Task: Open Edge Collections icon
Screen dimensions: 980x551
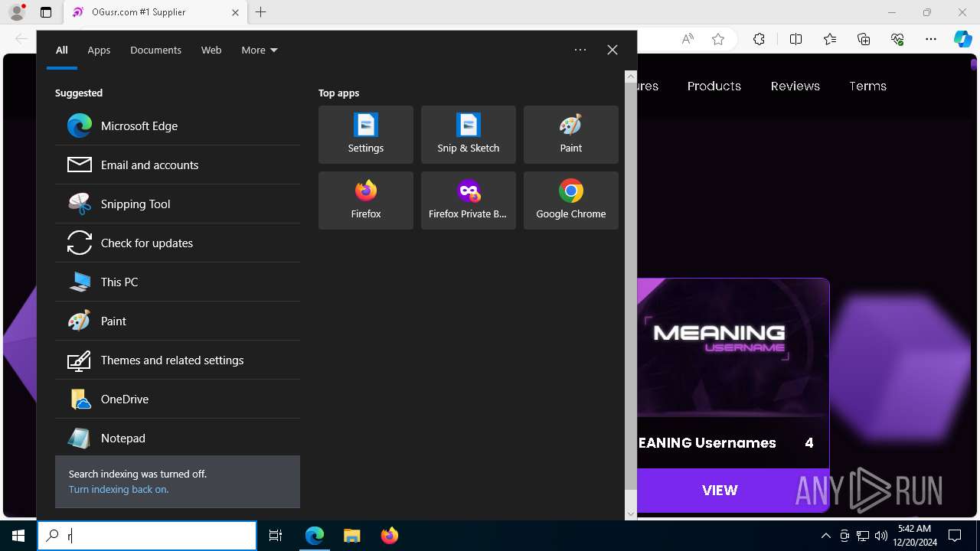Action: coord(864,39)
